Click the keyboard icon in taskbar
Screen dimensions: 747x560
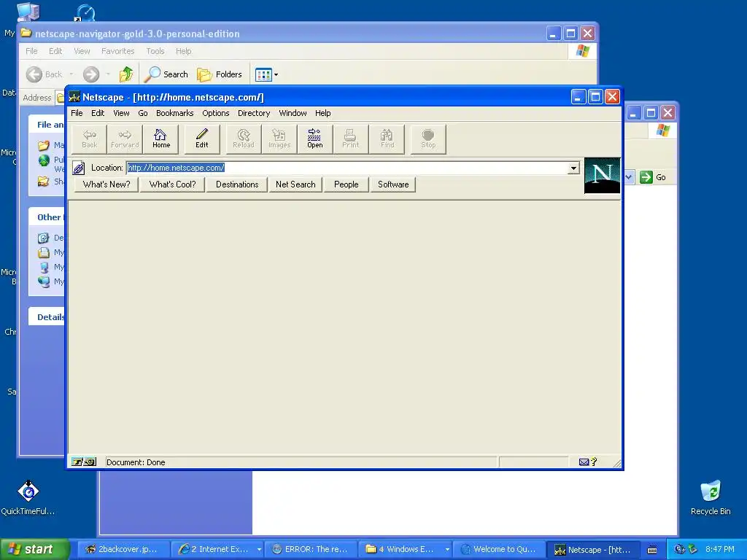tap(652, 550)
